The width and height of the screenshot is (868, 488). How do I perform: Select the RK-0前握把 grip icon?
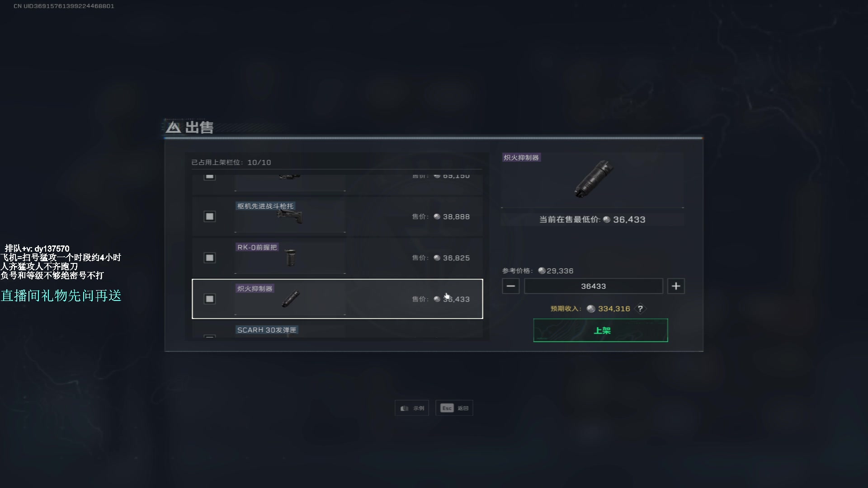pyautogui.click(x=291, y=258)
